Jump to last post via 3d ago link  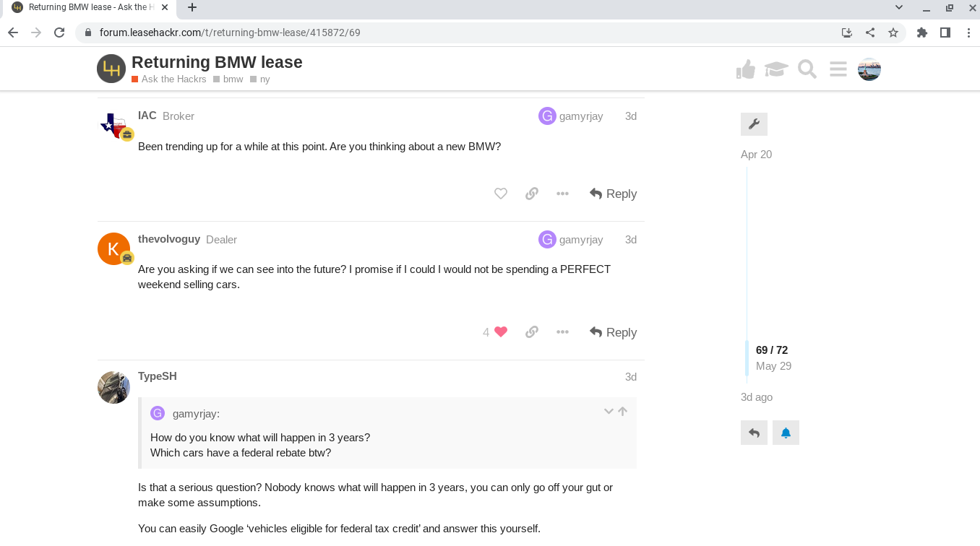point(757,397)
